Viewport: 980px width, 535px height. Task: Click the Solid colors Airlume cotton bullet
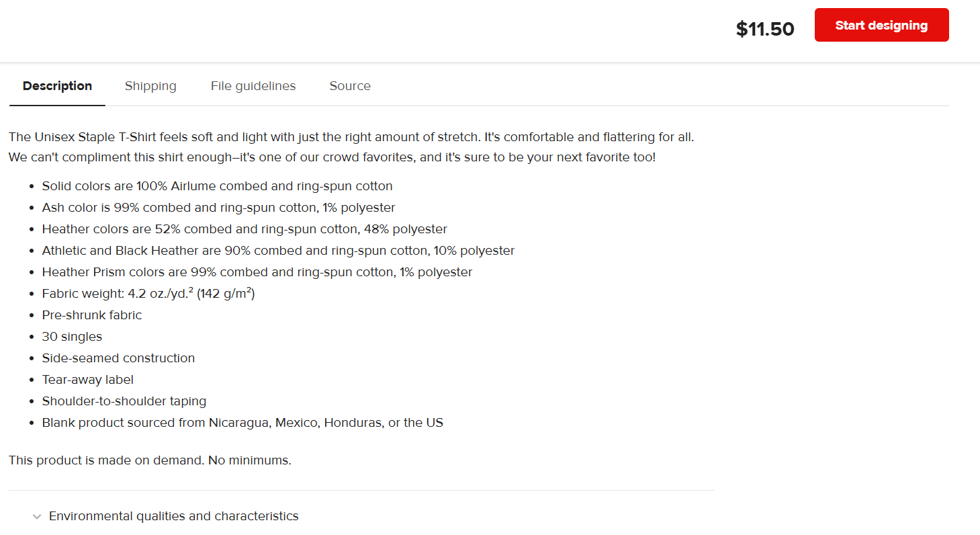tap(217, 186)
